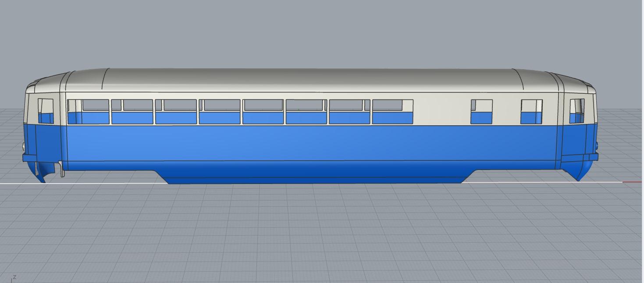Select the gray roof of the railcar
Image resolution: width=644 pixels, height=283 pixels.
pos(307,80)
